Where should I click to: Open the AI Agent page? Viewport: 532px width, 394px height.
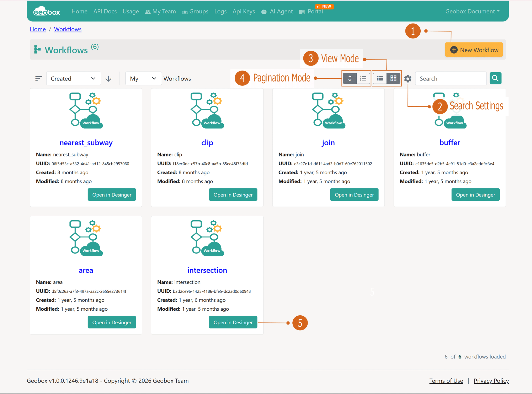click(277, 11)
